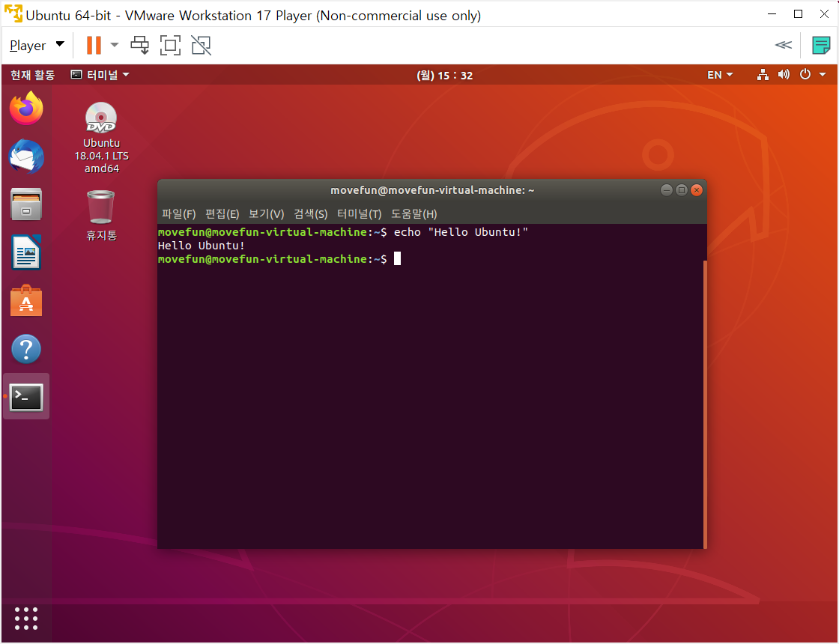Open the Player menu
This screenshot has height=644, width=839.
coord(37,46)
